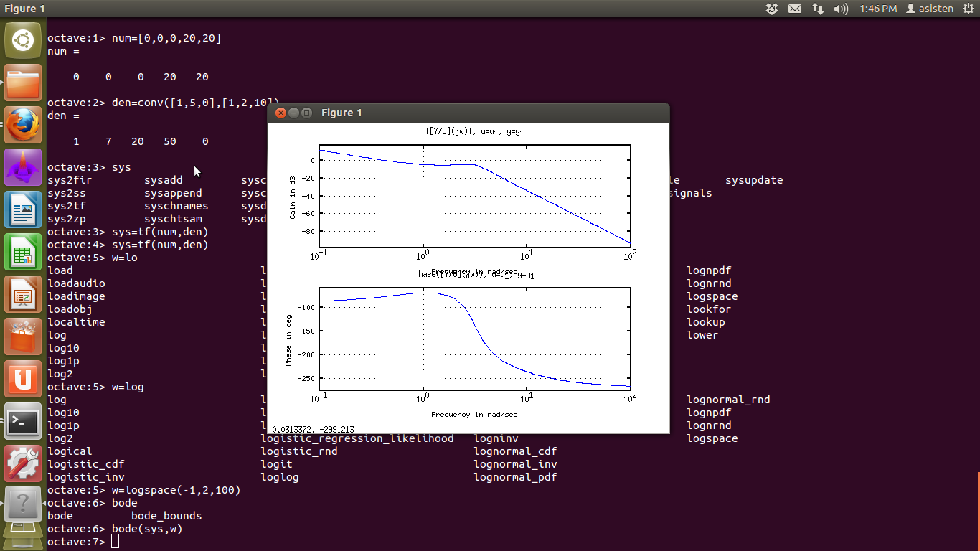Mute sound via the volume indicator
The height and width of the screenshot is (551, 980).
839,9
